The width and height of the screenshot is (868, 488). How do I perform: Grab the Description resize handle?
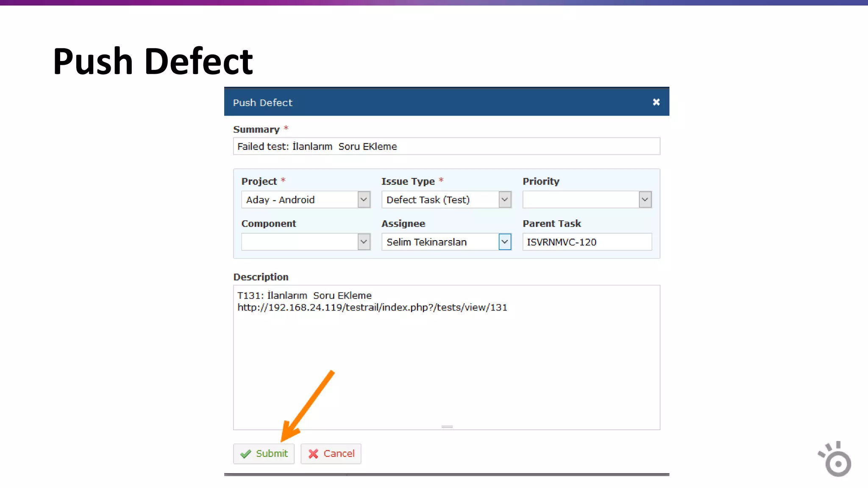tap(447, 427)
